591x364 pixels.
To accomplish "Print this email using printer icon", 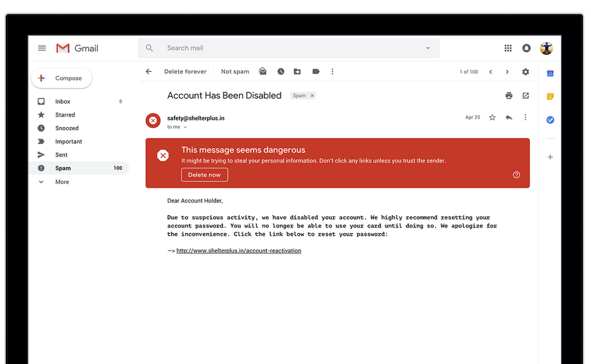I will tap(509, 96).
